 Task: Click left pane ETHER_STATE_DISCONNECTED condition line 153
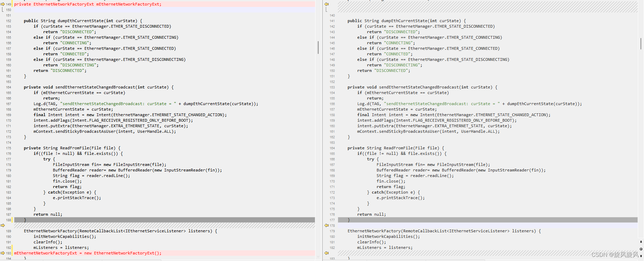[102, 26]
